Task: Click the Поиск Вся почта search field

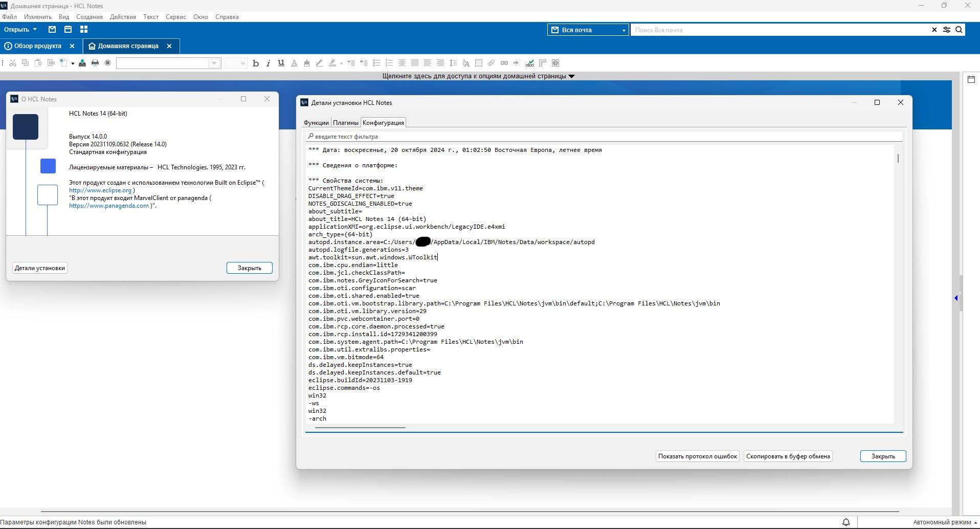Action: (781, 30)
